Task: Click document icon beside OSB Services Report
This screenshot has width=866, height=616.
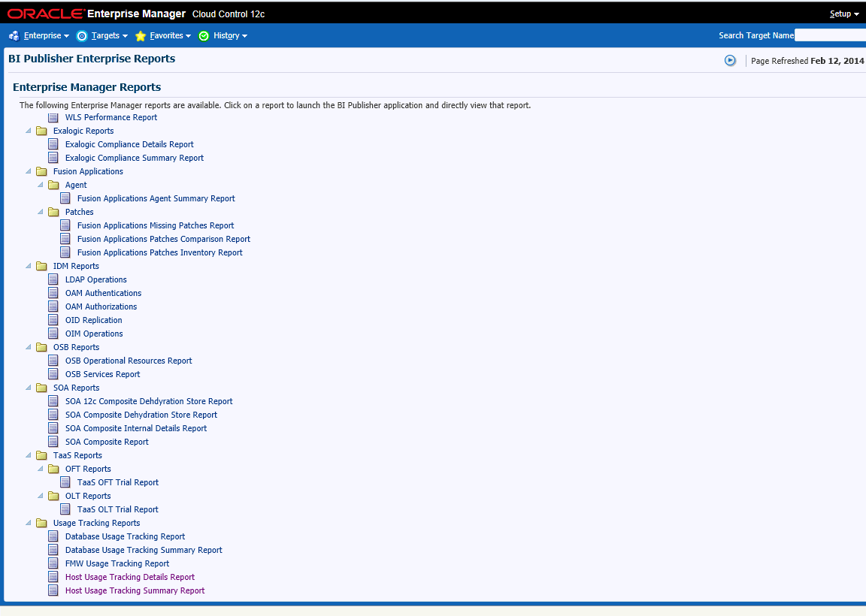Action: coord(53,374)
